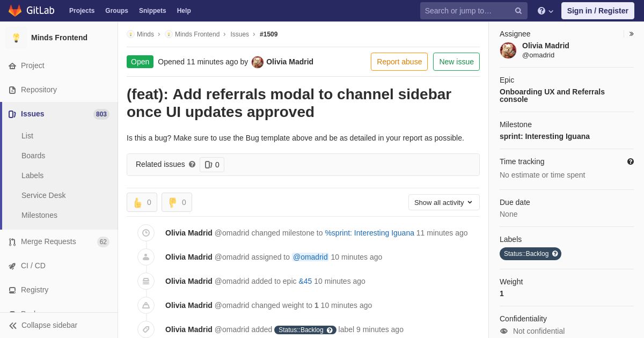Click the GitLab fox logo
The image size is (644, 338).
coord(15,11)
